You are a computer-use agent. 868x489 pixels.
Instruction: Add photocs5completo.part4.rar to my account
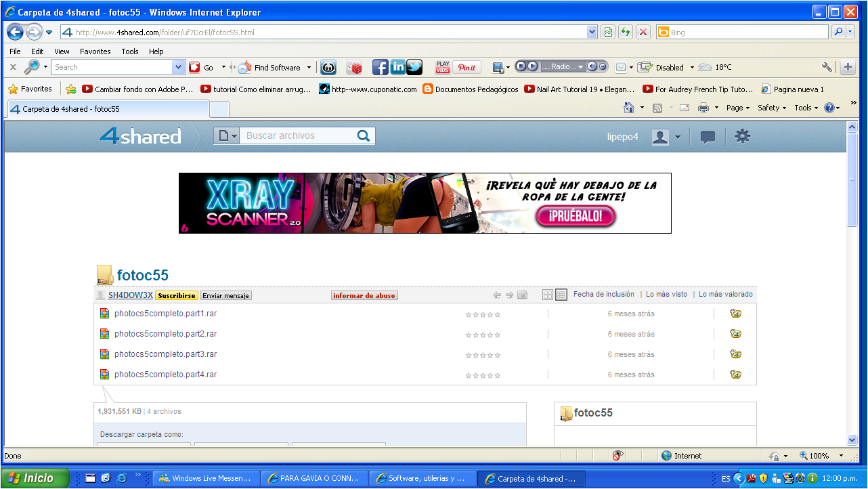(x=736, y=375)
